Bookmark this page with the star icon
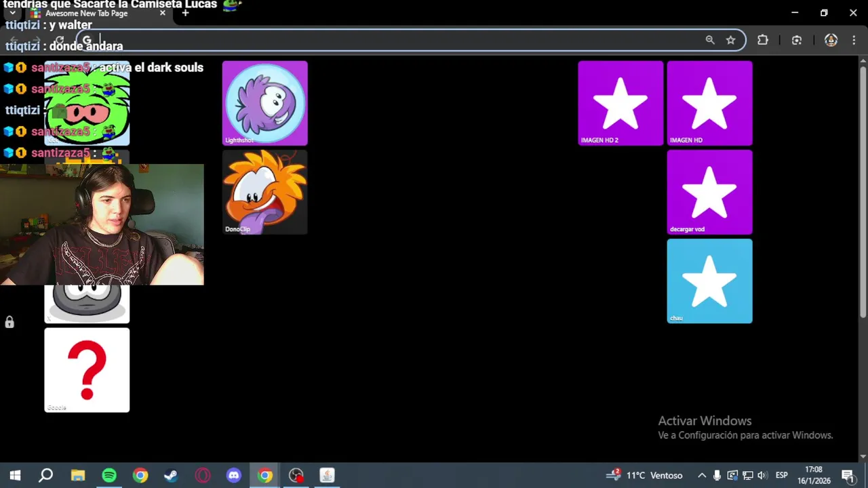 [x=730, y=40]
